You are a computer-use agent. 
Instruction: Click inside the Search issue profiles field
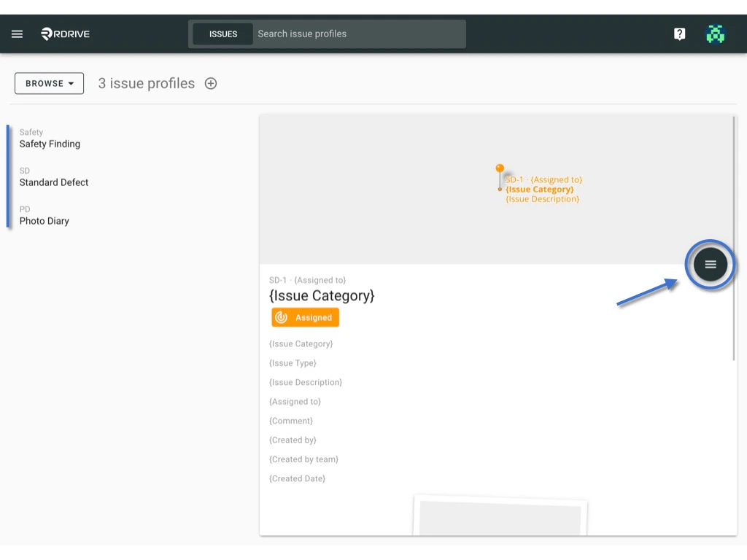[x=357, y=34]
